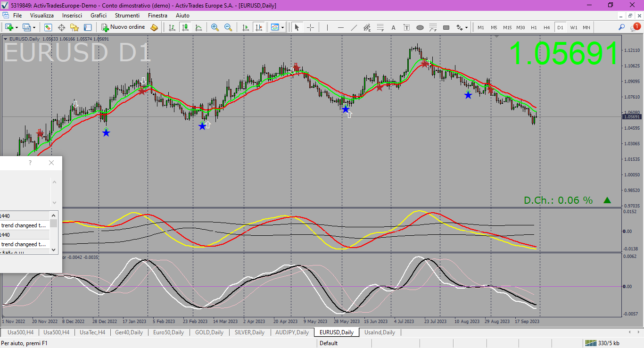The height and width of the screenshot is (348, 644).
Task: Switch to H4 timeframe
Action: (x=547, y=27)
